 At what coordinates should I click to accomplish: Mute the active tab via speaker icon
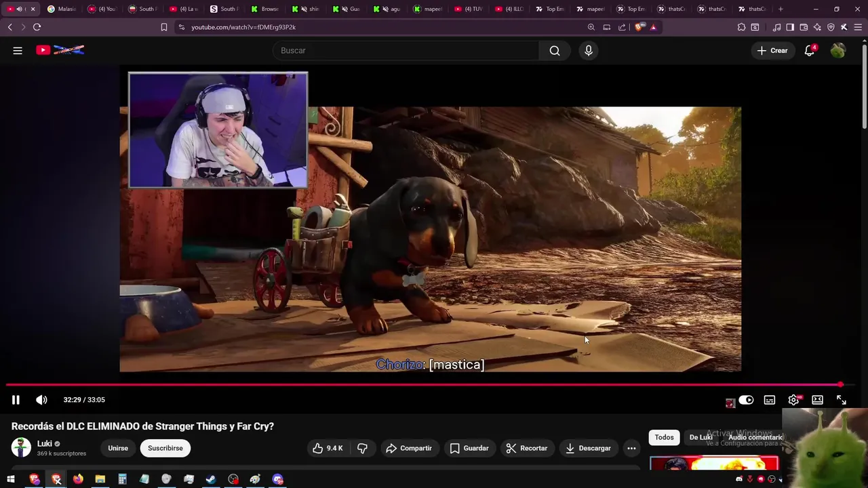point(19,9)
